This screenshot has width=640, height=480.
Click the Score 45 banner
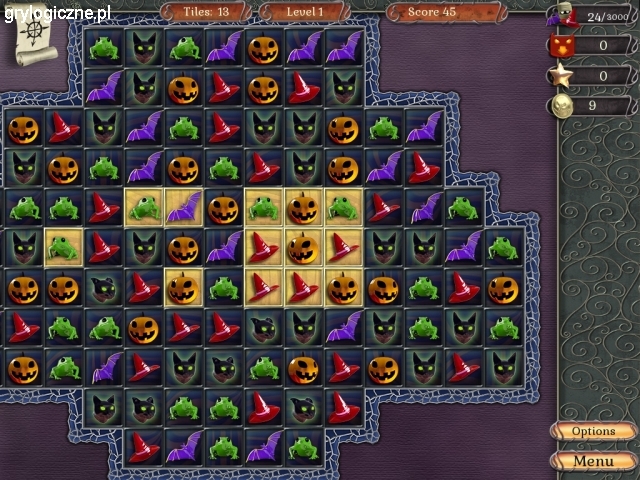(447, 12)
